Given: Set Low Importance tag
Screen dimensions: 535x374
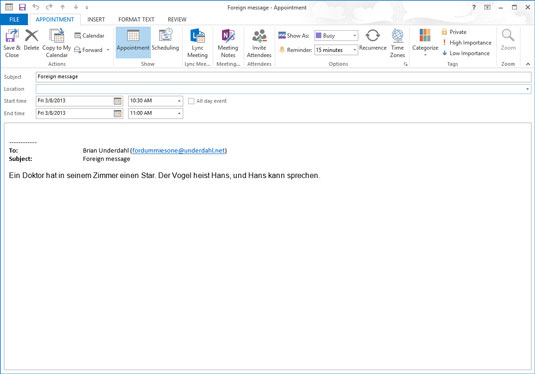Looking at the screenshot, I should tap(466, 53).
